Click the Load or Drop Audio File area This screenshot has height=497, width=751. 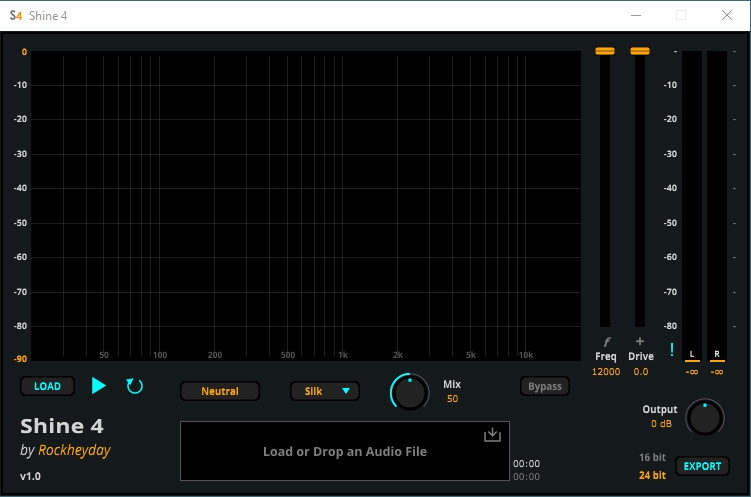point(344,452)
